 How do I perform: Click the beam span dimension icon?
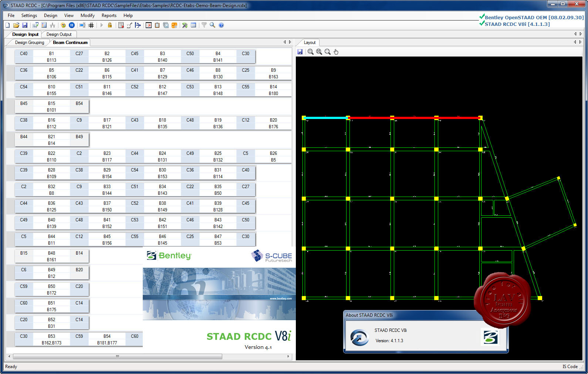[x=82, y=25]
